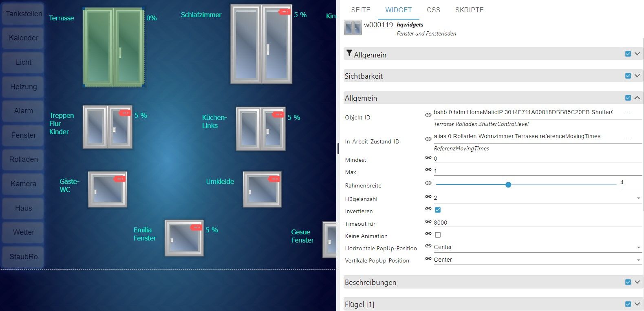Click the Rolladen navigation button
Screen dimensions: 644x311
[23, 159]
